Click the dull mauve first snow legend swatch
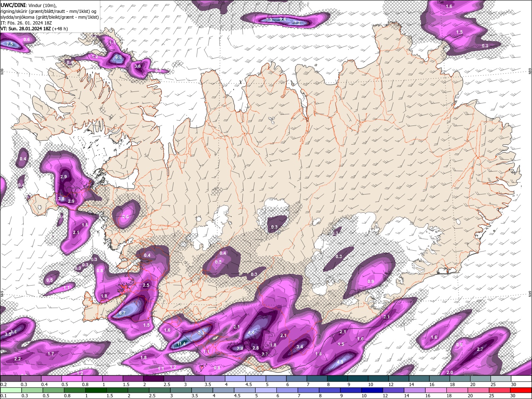Image resolution: width=532 pixels, height=399 pixels. (10, 379)
